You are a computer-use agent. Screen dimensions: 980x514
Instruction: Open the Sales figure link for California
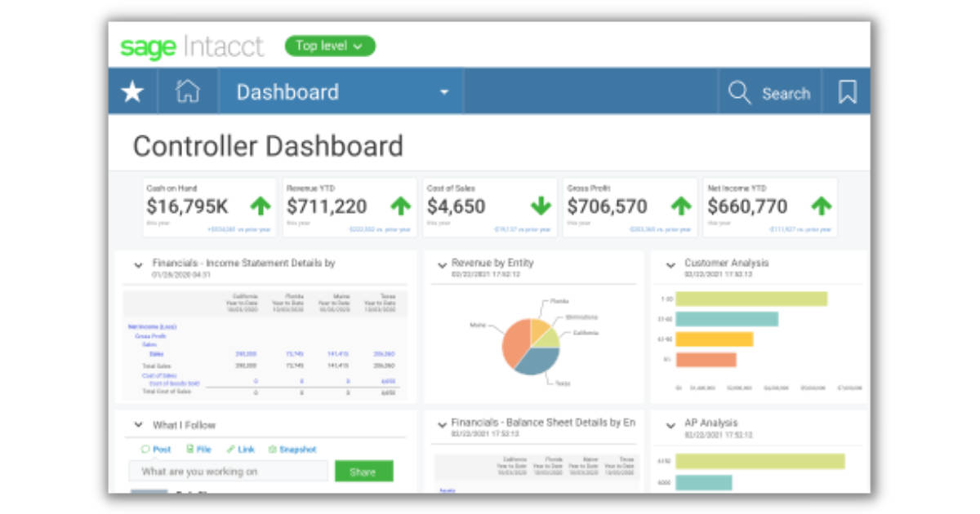coord(245,353)
